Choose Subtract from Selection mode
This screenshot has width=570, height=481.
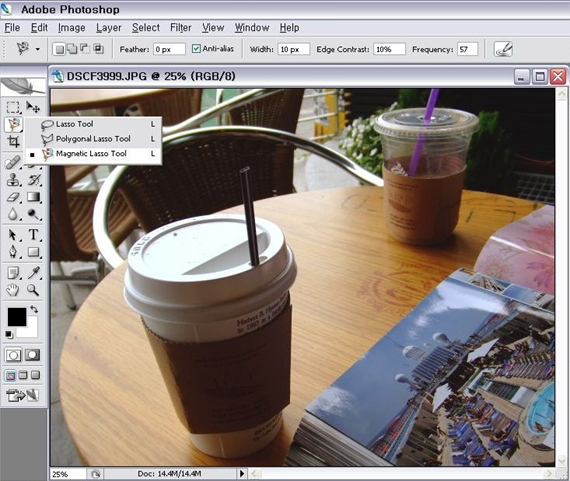[x=85, y=49]
